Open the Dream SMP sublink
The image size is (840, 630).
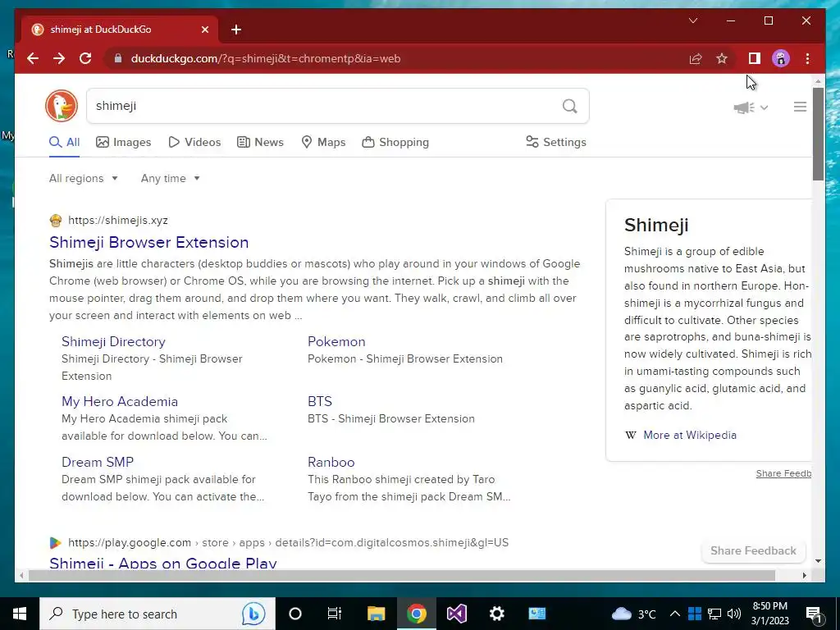click(x=98, y=462)
